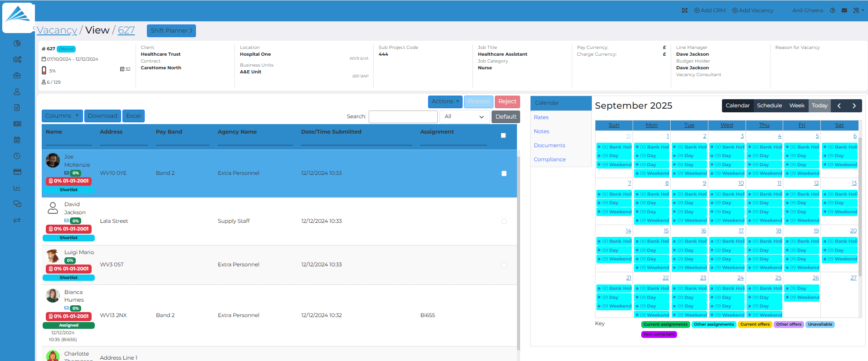The image size is (868, 361).
Task: Tick the checkbox on Luigi Mario's row
Action: click(504, 265)
